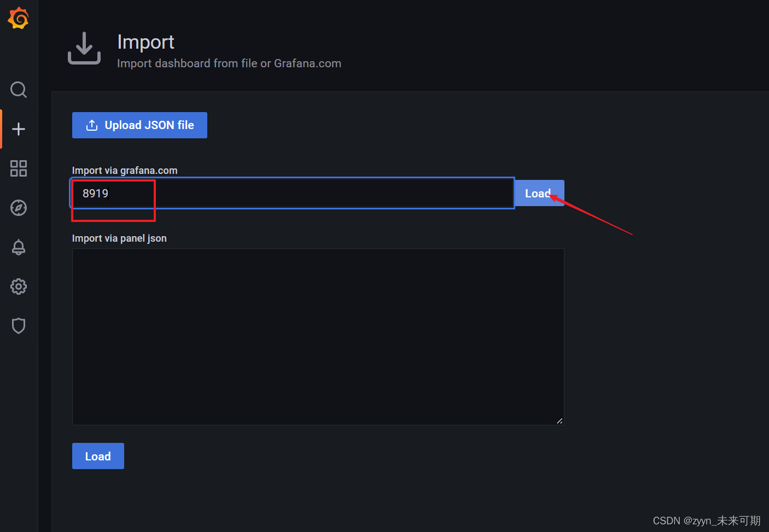
Task: Click the Import via grafana.com label
Action: click(125, 171)
